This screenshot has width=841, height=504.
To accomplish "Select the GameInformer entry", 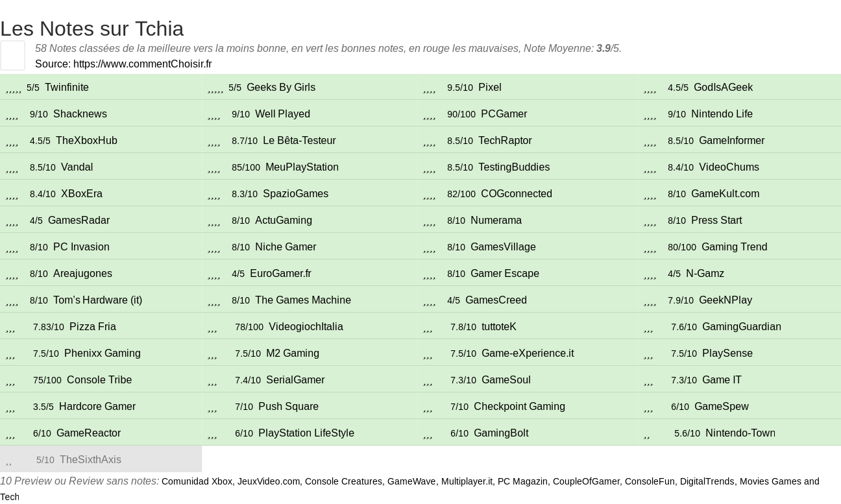I will pos(732,140).
